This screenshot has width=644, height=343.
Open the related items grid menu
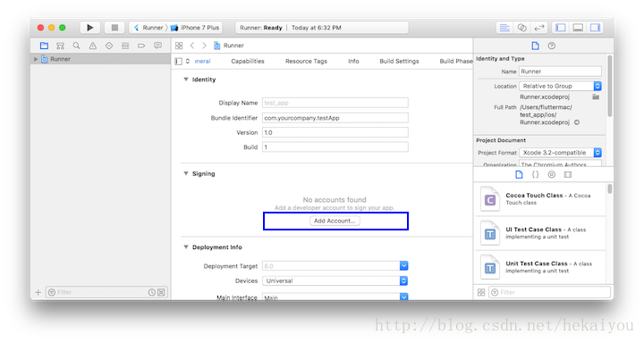click(179, 46)
